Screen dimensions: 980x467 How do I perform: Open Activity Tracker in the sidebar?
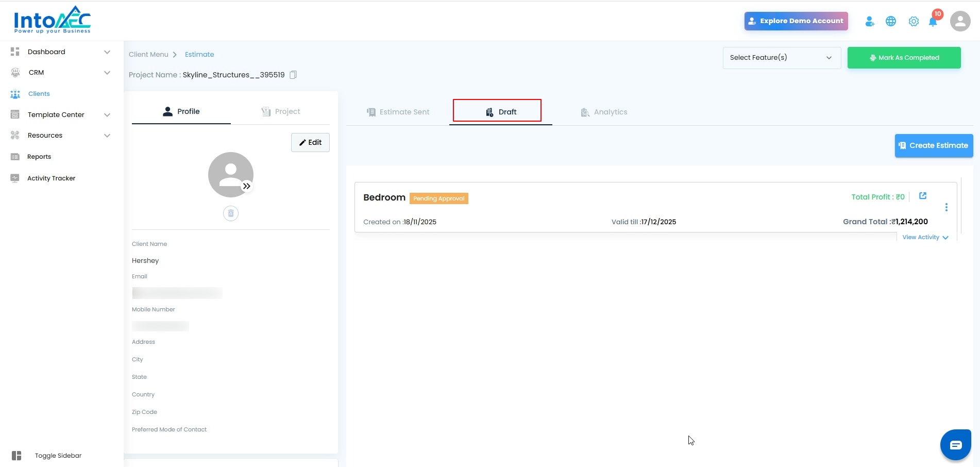[x=51, y=178]
